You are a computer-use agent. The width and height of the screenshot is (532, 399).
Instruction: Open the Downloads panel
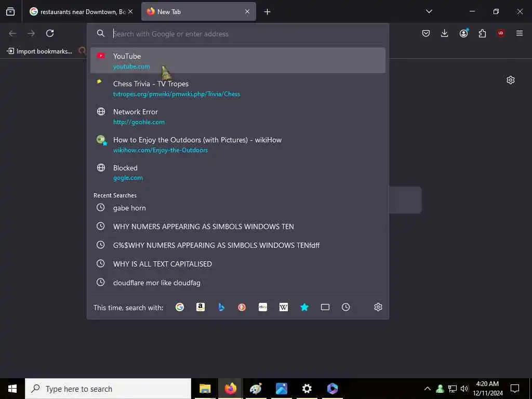click(445, 33)
